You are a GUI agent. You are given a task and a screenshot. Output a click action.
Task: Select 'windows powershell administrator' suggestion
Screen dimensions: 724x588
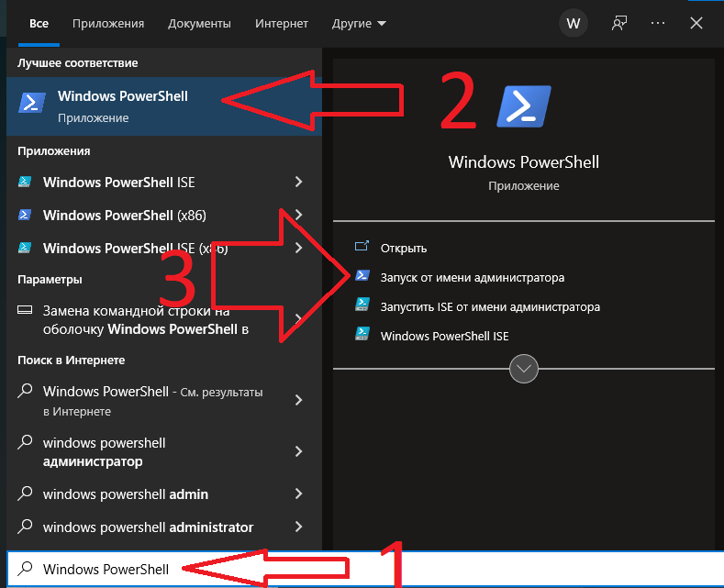(164, 527)
